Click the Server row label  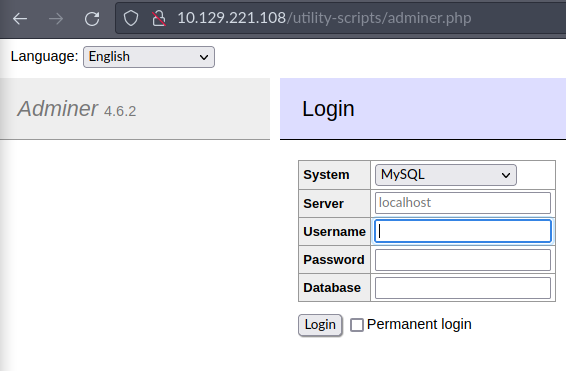click(x=323, y=204)
